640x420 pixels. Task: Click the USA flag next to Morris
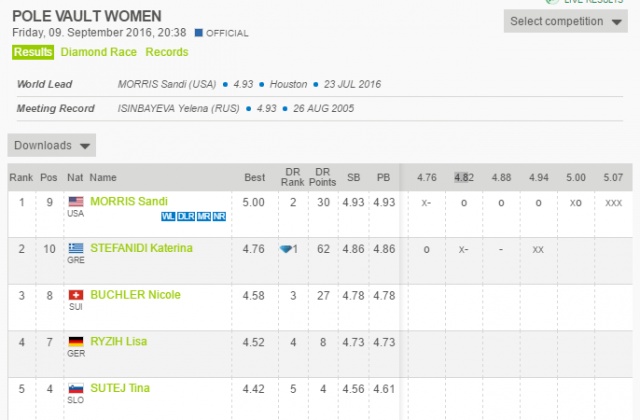pos(75,202)
